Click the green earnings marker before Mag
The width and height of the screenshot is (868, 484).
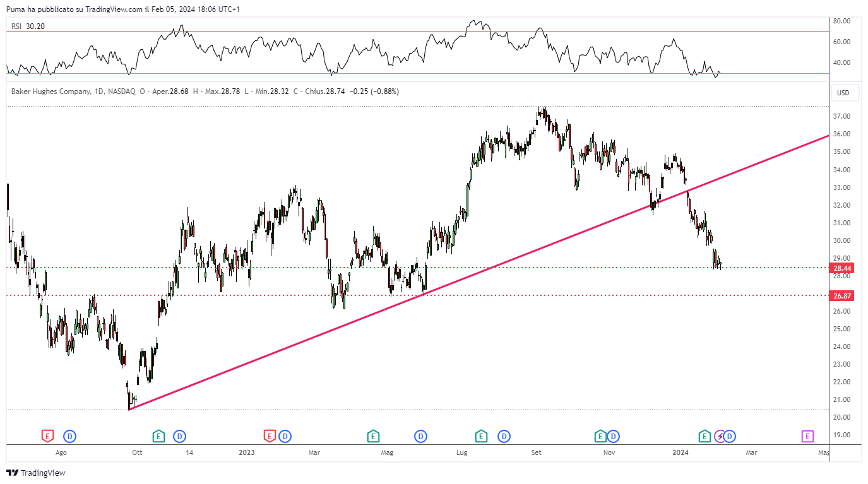coord(373,435)
